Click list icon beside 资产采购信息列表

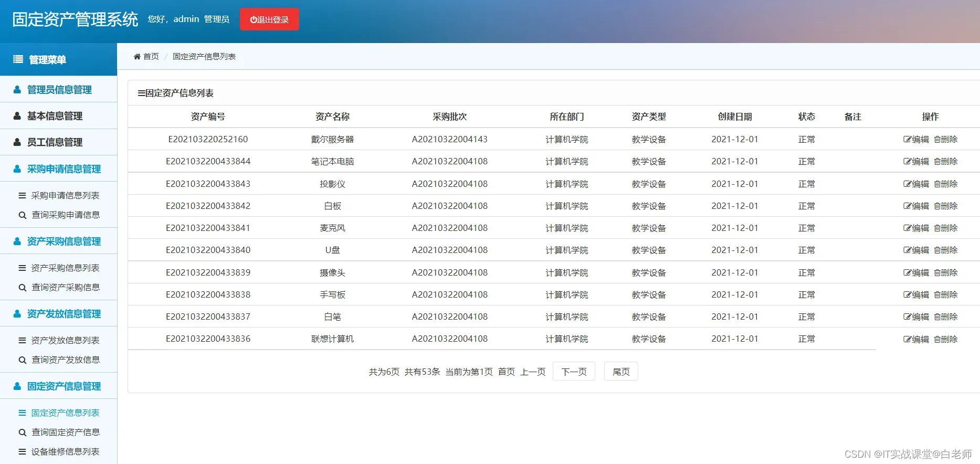22,268
